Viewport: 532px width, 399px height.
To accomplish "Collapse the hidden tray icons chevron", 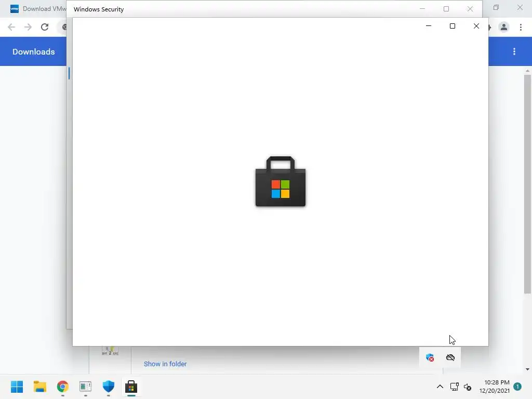I will click(x=440, y=387).
